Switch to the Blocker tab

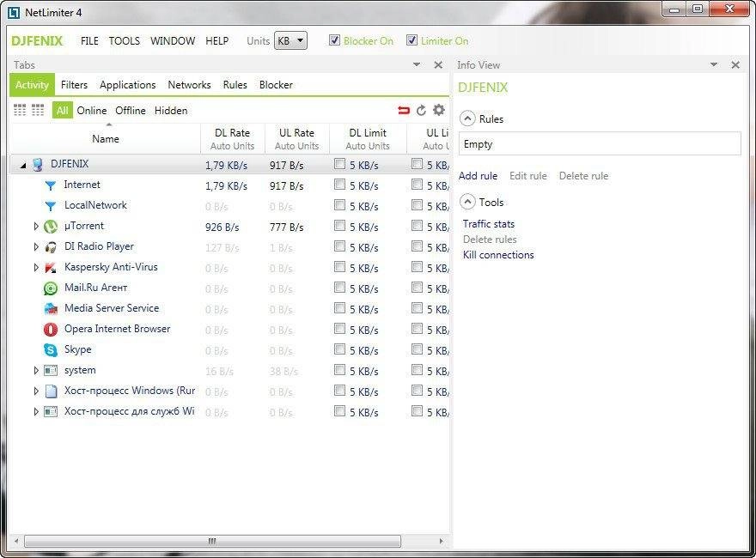pos(276,85)
